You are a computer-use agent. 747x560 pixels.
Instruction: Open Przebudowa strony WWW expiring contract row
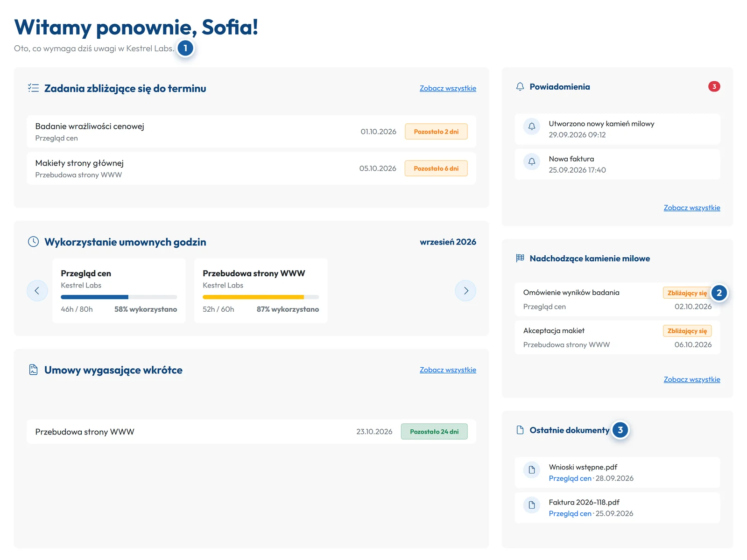[x=251, y=432]
